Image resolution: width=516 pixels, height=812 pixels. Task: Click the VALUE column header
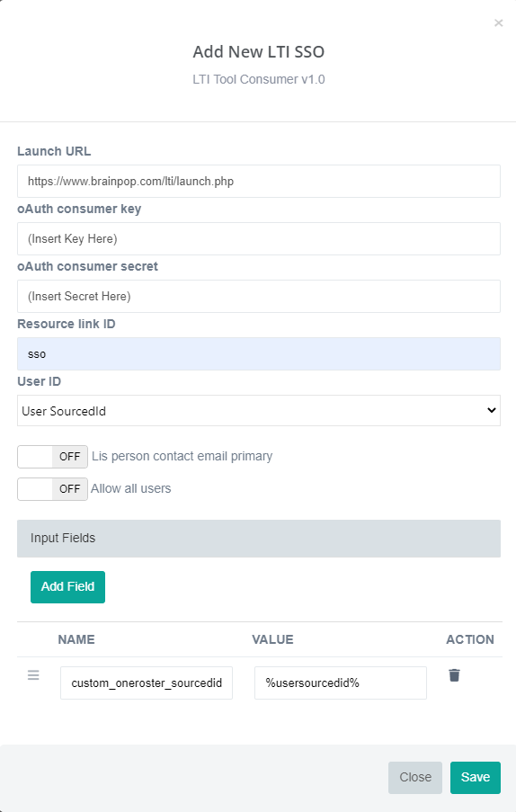pyautogui.click(x=272, y=639)
